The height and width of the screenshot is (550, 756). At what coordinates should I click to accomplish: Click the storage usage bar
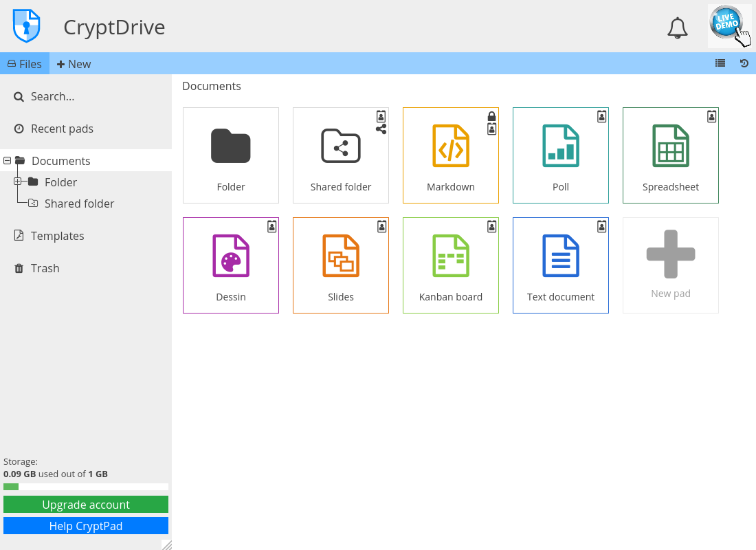[86, 486]
